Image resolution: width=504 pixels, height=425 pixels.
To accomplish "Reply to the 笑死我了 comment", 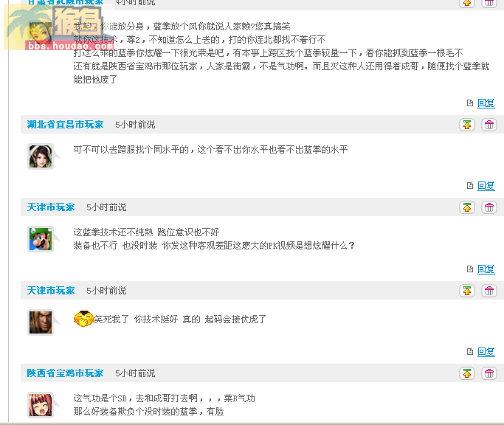I will point(486,352).
